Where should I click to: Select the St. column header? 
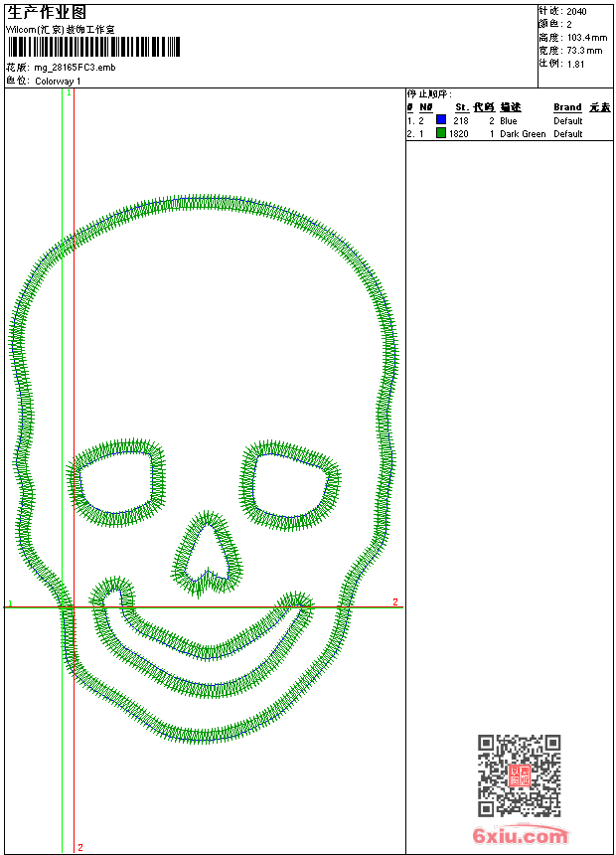[461, 107]
